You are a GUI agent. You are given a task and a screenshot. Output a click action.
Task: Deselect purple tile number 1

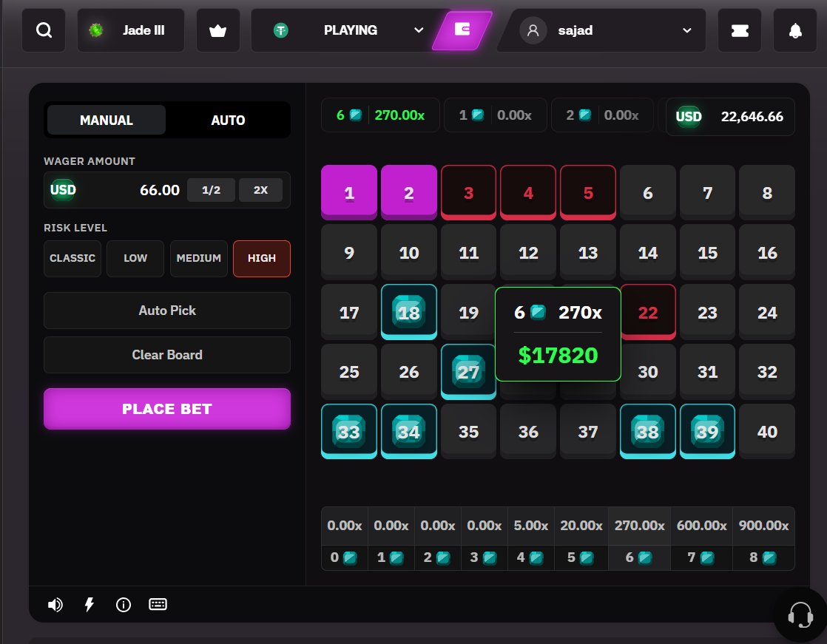349,193
